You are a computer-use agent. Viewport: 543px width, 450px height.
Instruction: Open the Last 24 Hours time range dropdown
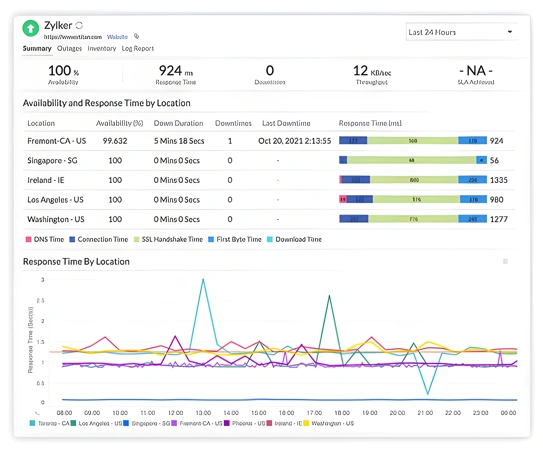coord(462,32)
